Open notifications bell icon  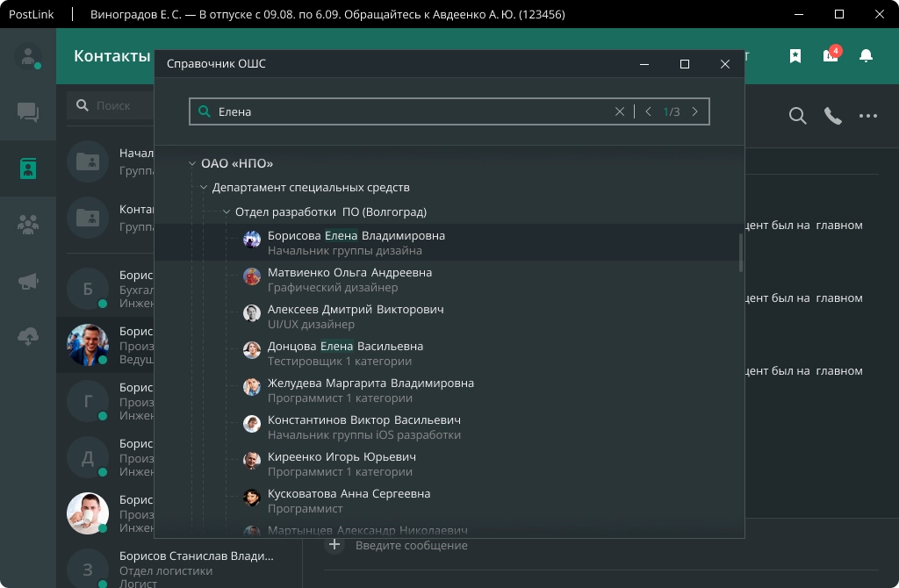tap(866, 55)
